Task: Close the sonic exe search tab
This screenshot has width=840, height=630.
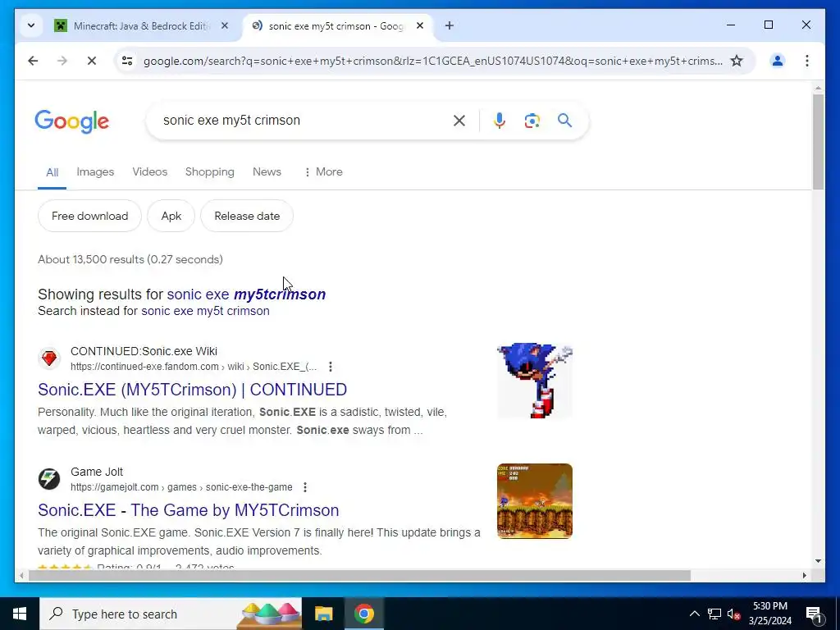Action: pos(420,25)
